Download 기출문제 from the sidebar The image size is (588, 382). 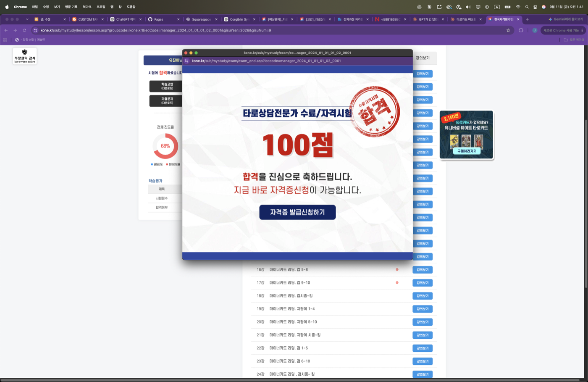pos(167,101)
